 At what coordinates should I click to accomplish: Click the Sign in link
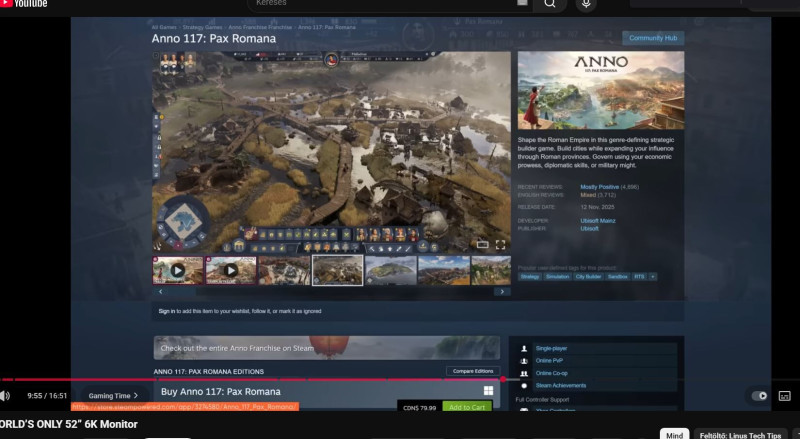pyautogui.click(x=166, y=311)
